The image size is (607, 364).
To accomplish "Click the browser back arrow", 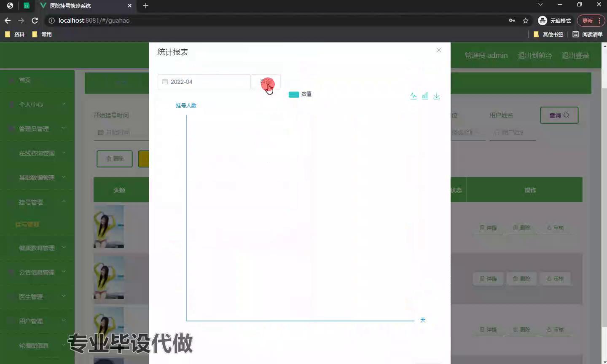I will click(8, 21).
